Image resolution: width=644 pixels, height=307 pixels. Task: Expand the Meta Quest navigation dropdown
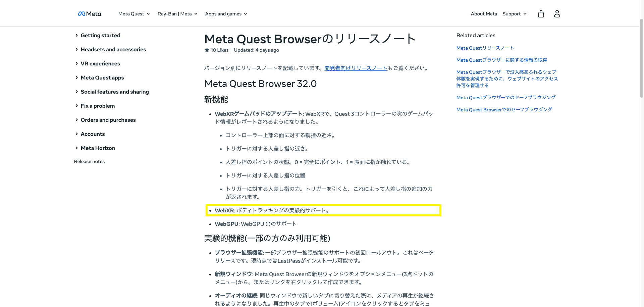point(134,14)
